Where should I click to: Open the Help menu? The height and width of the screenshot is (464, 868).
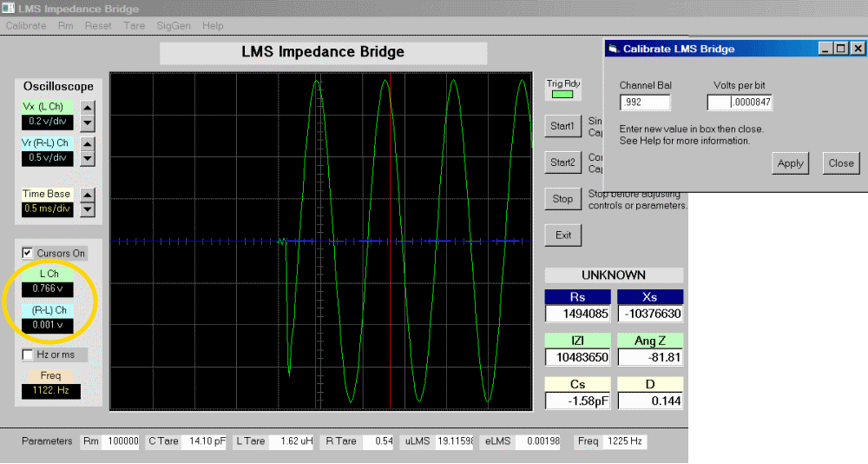[213, 26]
